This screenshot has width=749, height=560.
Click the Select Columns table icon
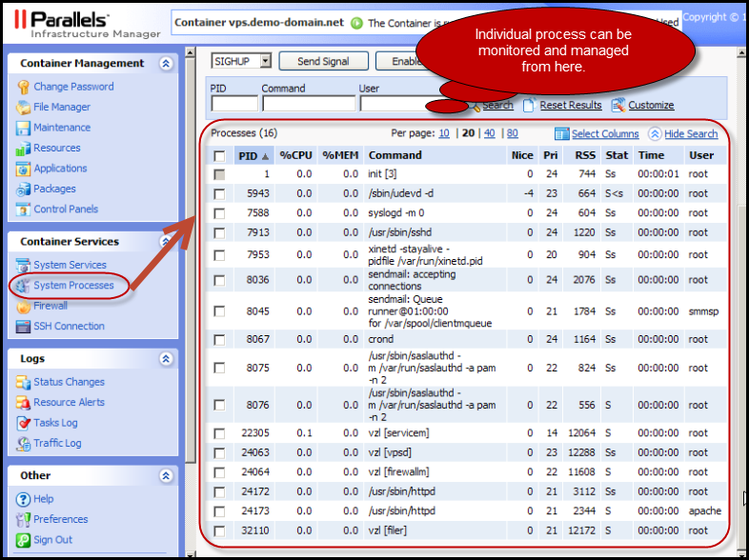[x=562, y=134]
